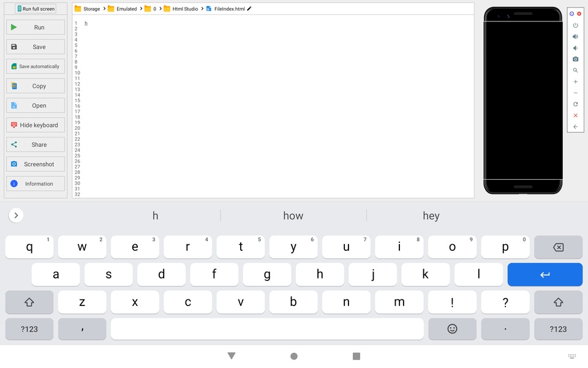
Task: Hide the keyboard with Hide keyboard button
Action: tap(36, 125)
